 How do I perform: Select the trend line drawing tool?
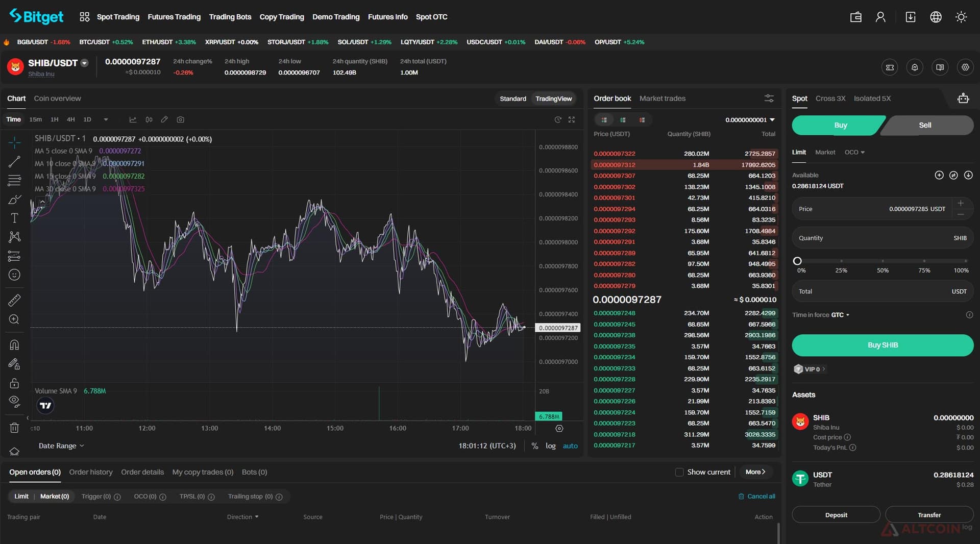[x=14, y=162]
